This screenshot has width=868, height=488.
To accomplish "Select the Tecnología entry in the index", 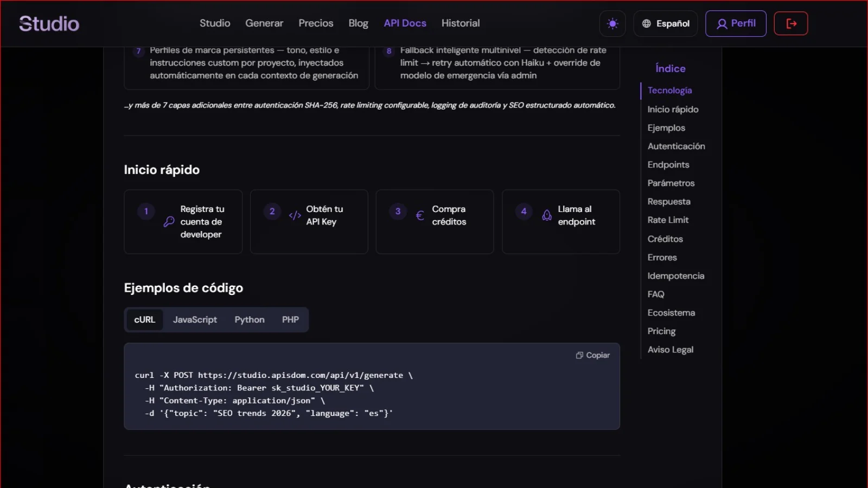I will pos(669,90).
